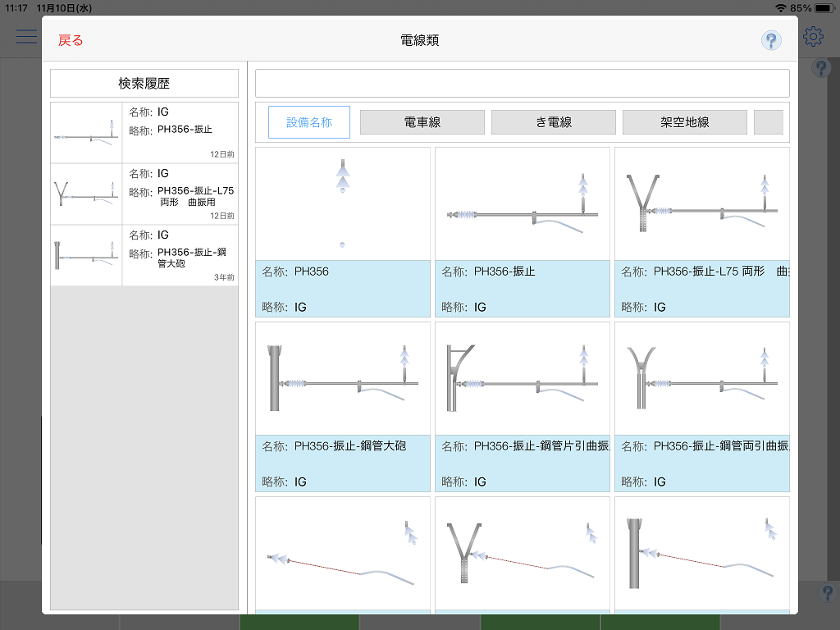This screenshot has height=630, width=840.
Task: Open the bottom-row straight-pole wire card
Action: click(x=702, y=555)
